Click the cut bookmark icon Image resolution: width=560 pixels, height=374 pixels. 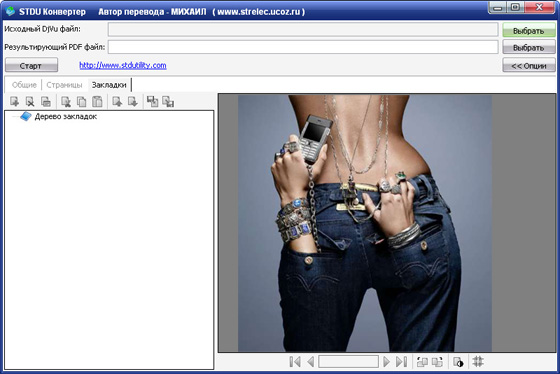(66, 101)
